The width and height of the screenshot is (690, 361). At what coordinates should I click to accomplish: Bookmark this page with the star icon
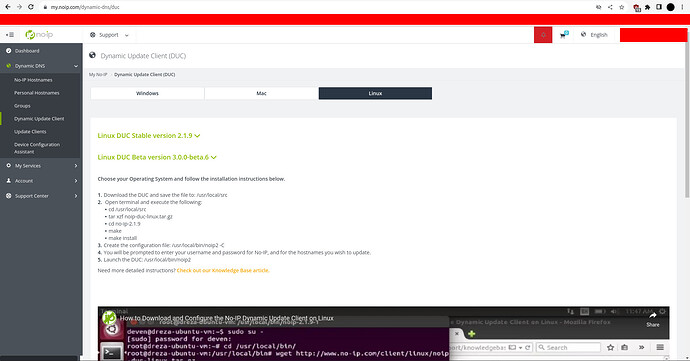click(x=621, y=7)
